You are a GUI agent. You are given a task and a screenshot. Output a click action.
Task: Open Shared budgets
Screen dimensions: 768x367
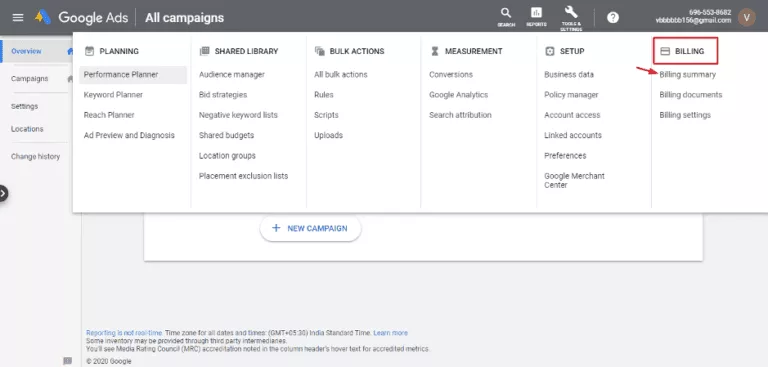click(x=226, y=135)
